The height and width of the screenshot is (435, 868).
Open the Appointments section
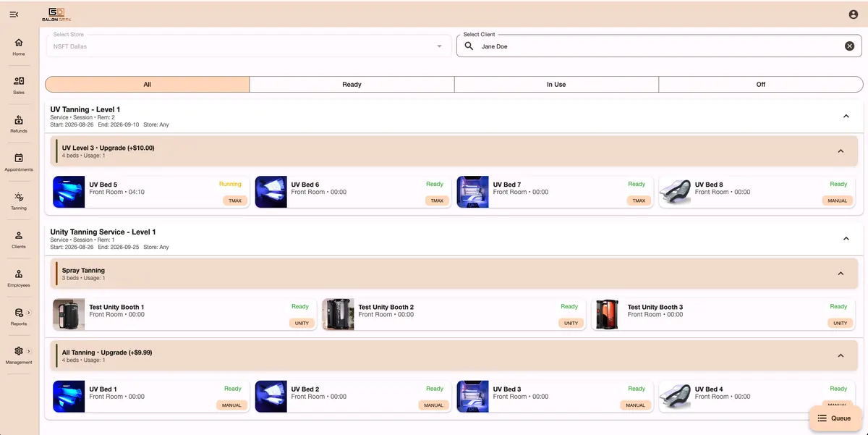point(19,162)
